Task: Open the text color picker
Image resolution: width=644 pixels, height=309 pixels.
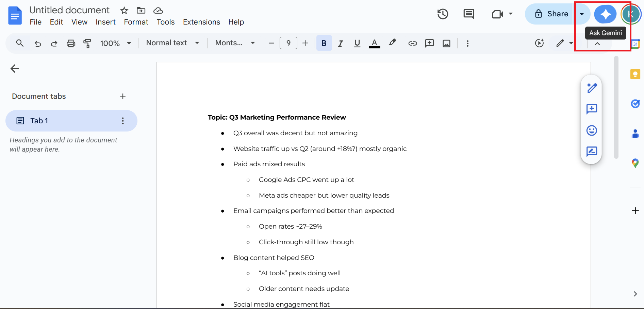Action: click(374, 43)
